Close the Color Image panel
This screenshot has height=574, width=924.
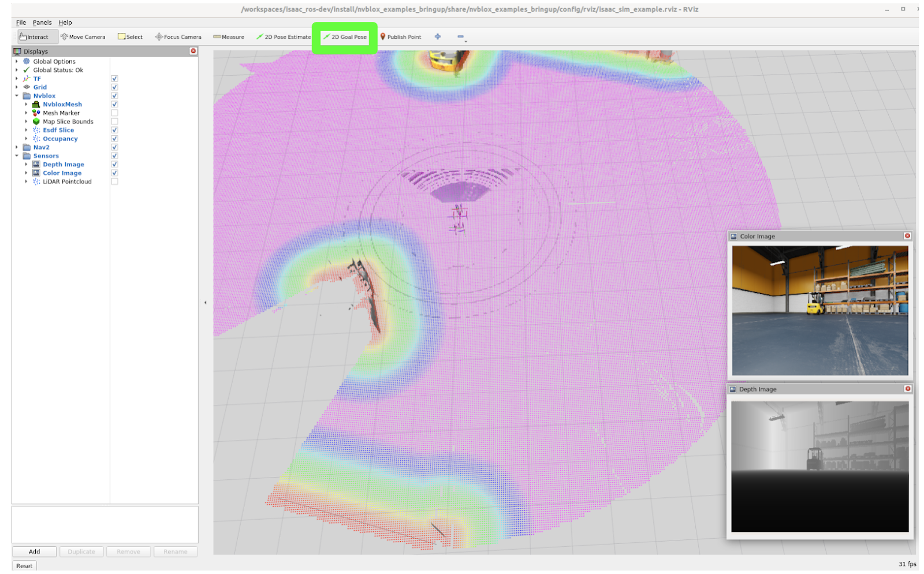tap(907, 236)
